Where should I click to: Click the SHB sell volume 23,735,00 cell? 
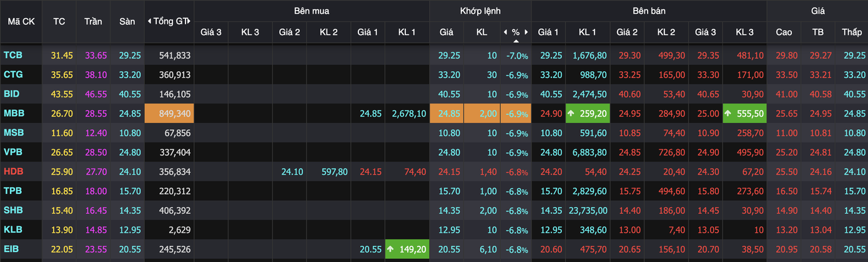[x=588, y=210]
